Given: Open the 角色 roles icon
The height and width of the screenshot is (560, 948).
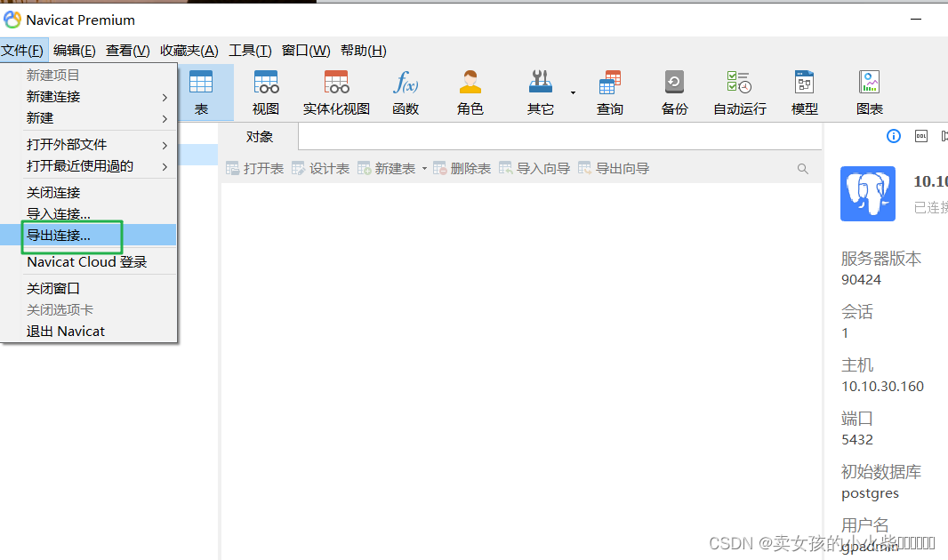Looking at the screenshot, I should tap(470, 92).
